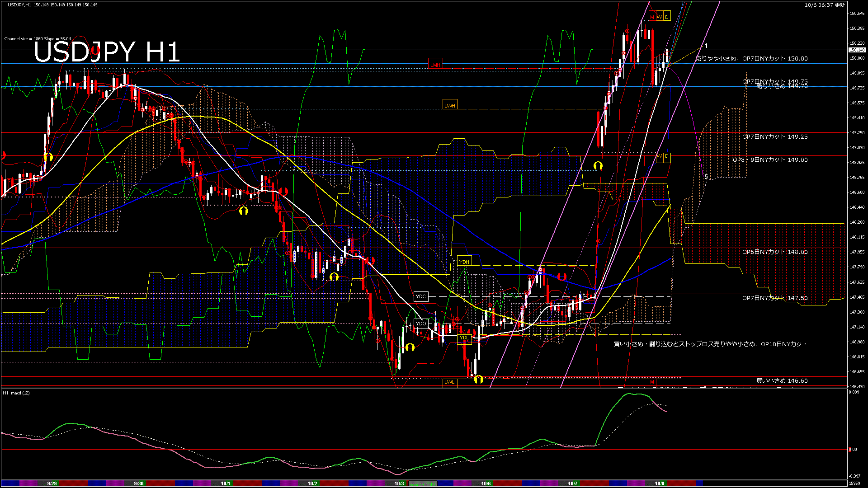
Task: Select the YDC marker label
Action: [420, 296]
